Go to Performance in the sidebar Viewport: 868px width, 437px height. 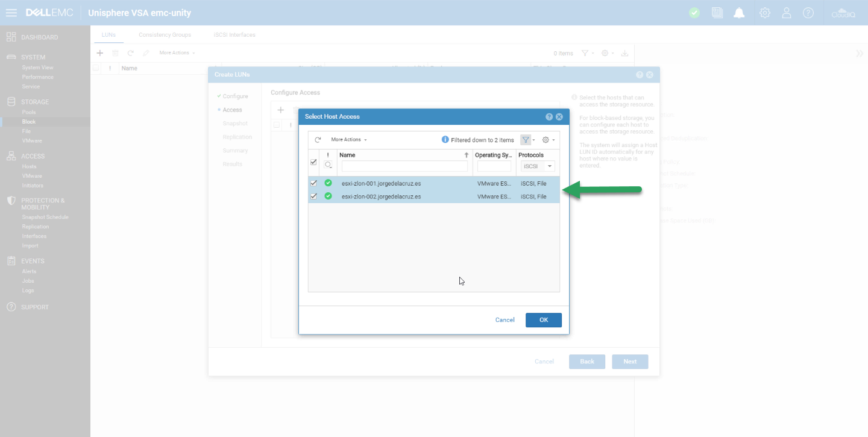click(38, 77)
